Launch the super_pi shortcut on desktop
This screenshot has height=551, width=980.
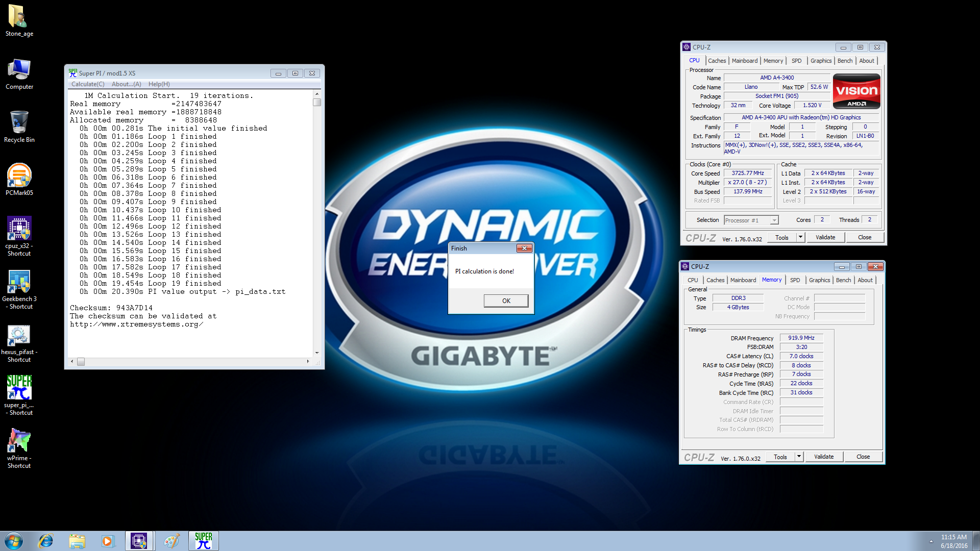tap(19, 395)
